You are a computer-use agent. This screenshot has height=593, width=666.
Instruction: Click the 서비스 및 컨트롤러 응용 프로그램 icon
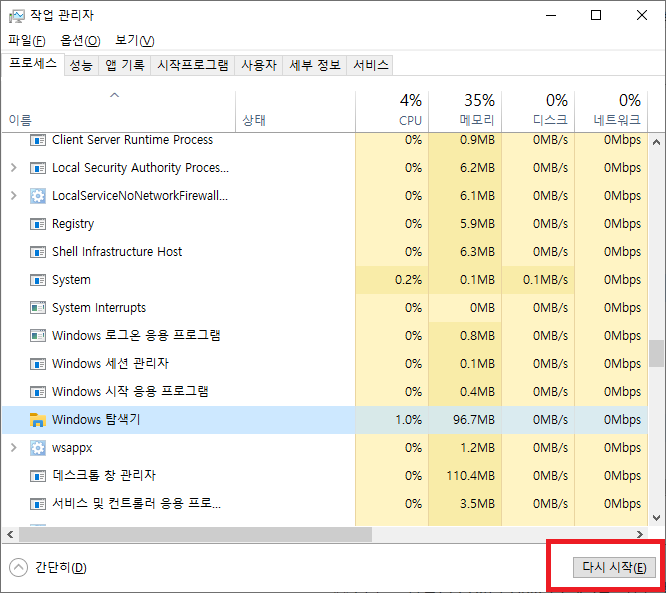point(38,504)
